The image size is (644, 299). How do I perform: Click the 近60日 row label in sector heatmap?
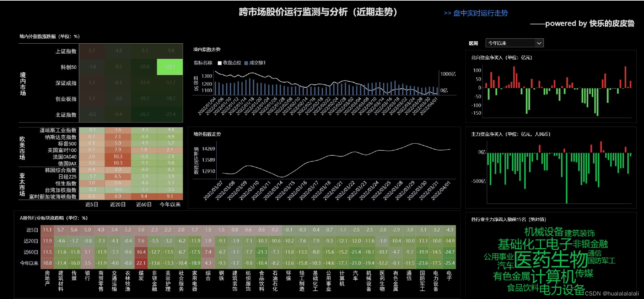pos(31,252)
